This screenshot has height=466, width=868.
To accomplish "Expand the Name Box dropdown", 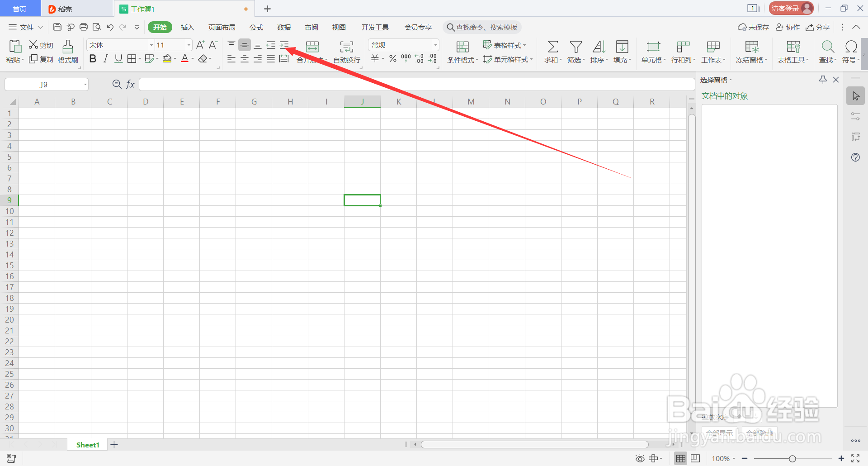I will tap(85, 85).
